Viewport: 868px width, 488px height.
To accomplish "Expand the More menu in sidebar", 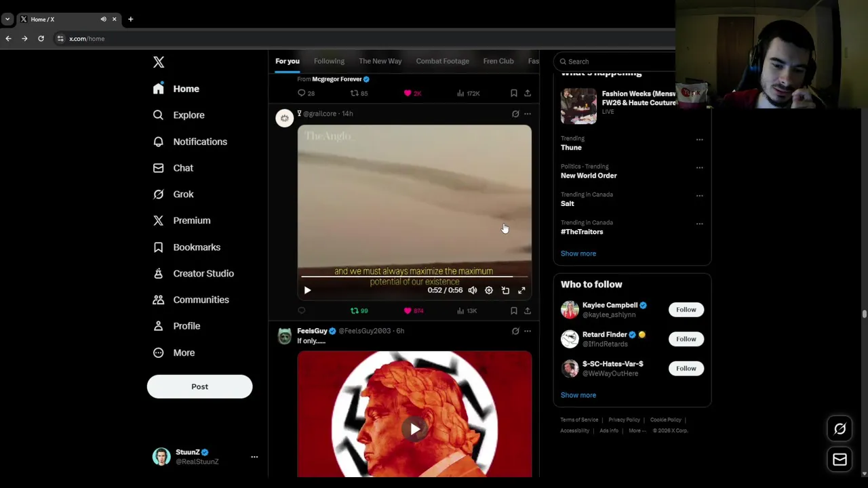I will tap(174, 352).
